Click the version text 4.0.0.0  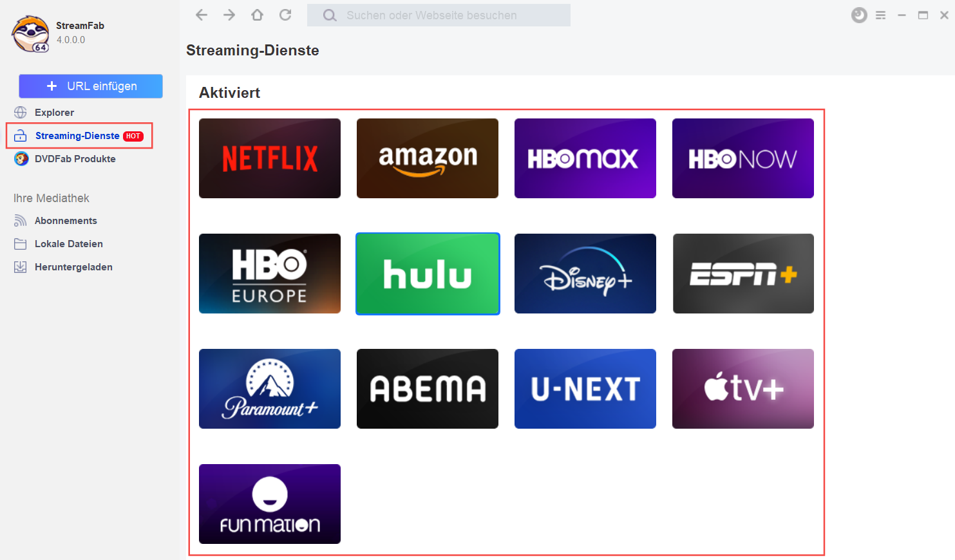pos(71,40)
